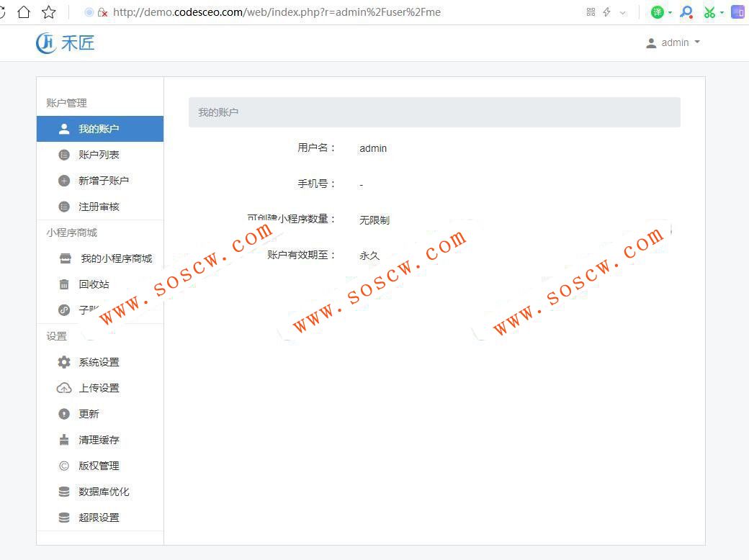Click the broom icon beside 清理缓存
Image resolution: width=749 pixels, height=560 pixels.
pos(64,440)
